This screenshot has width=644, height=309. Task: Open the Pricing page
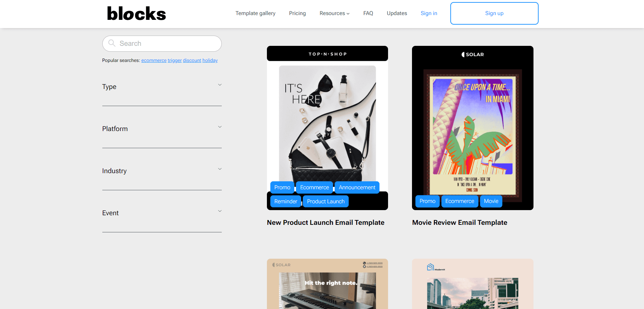pos(297,13)
